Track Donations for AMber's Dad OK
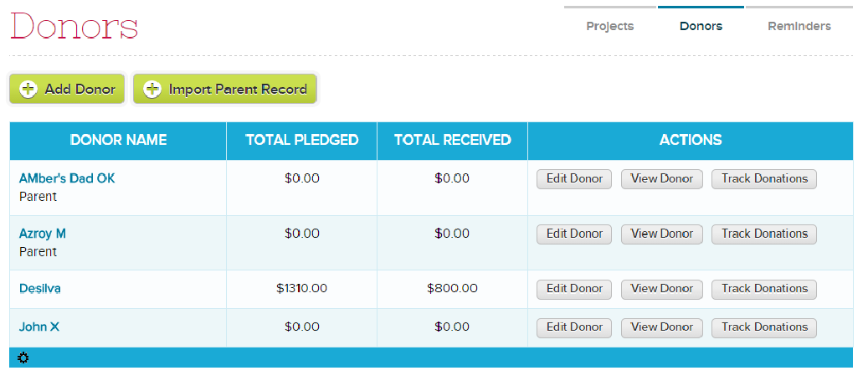The image size is (868, 386). (763, 179)
